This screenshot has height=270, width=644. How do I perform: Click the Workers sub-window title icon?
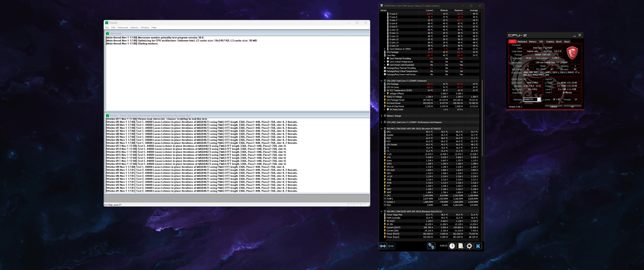(x=107, y=115)
